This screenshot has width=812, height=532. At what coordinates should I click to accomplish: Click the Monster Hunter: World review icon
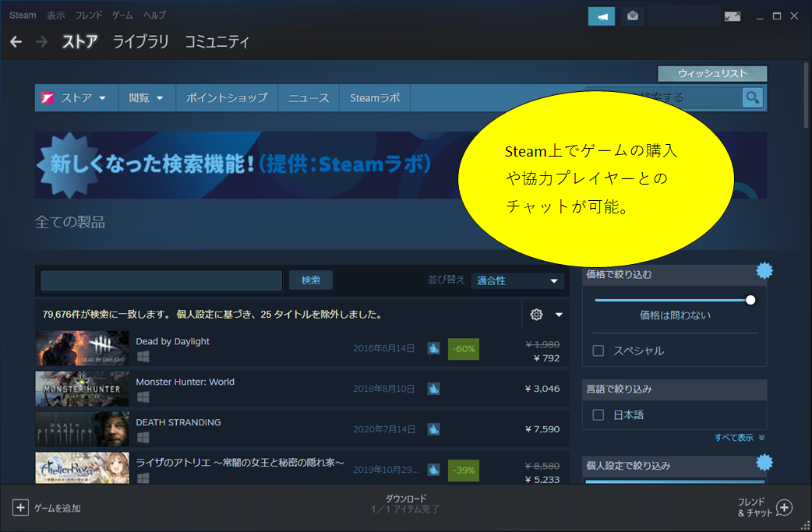433,389
